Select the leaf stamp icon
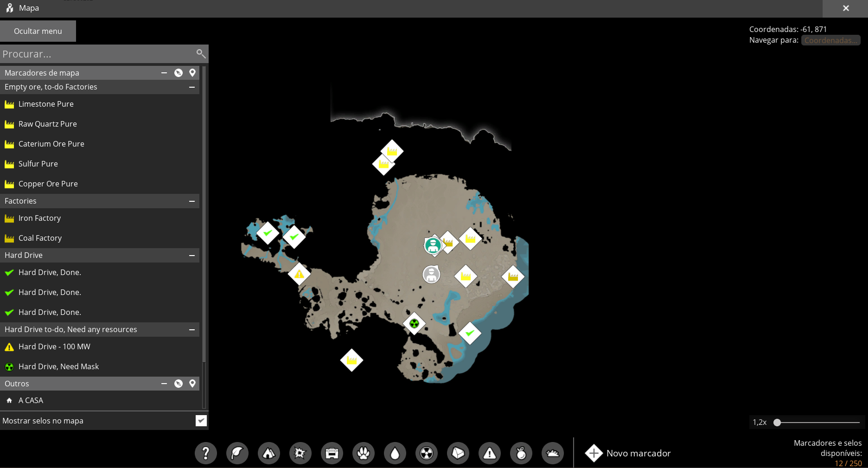The width and height of the screenshot is (868, 468). [x=237, y=453]
